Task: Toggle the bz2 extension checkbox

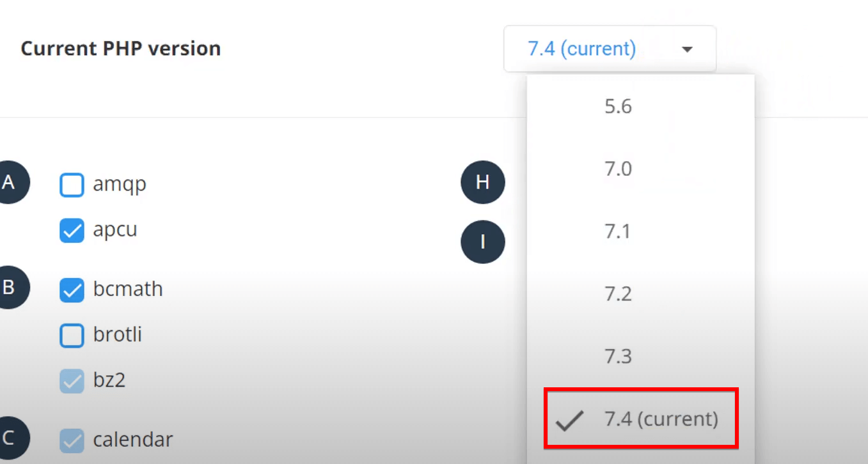Action: point(72,382)
